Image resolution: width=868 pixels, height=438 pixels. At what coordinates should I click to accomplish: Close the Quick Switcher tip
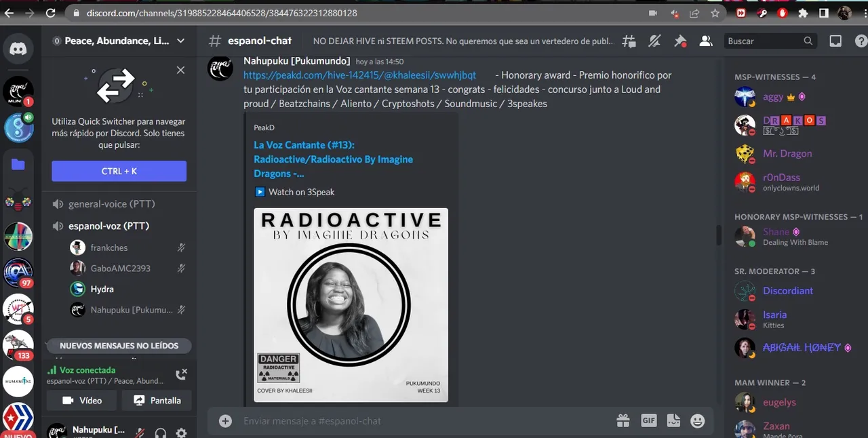click(180, 70)
